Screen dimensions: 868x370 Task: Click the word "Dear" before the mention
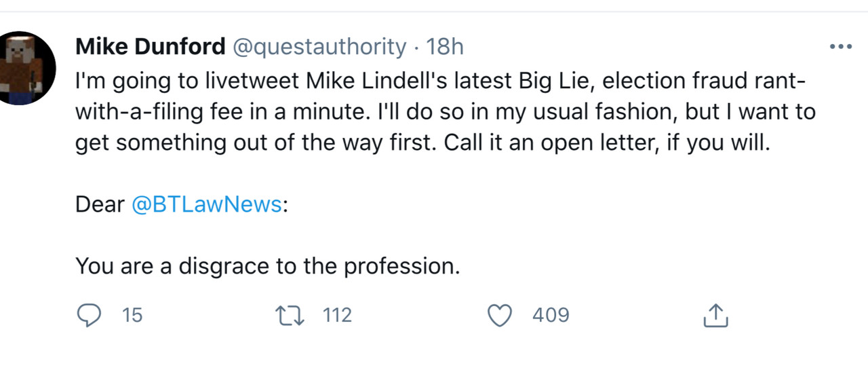[x=100, y=204]
